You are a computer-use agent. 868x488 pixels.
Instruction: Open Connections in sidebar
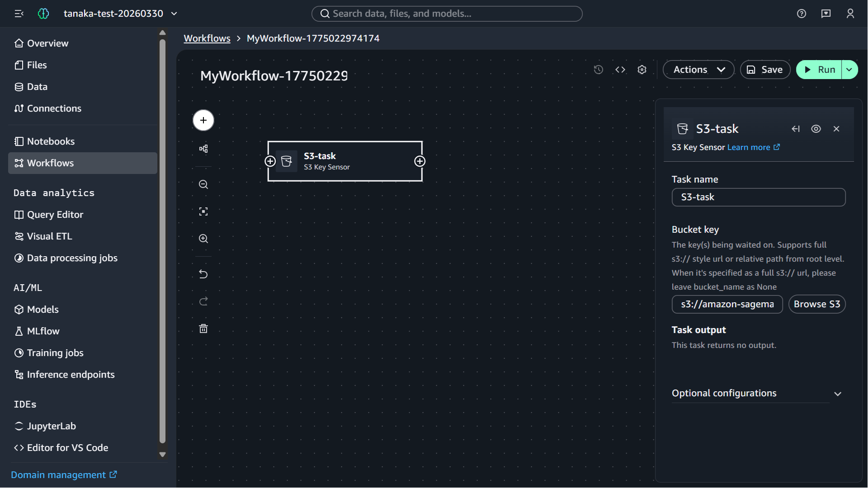point(83,108)
